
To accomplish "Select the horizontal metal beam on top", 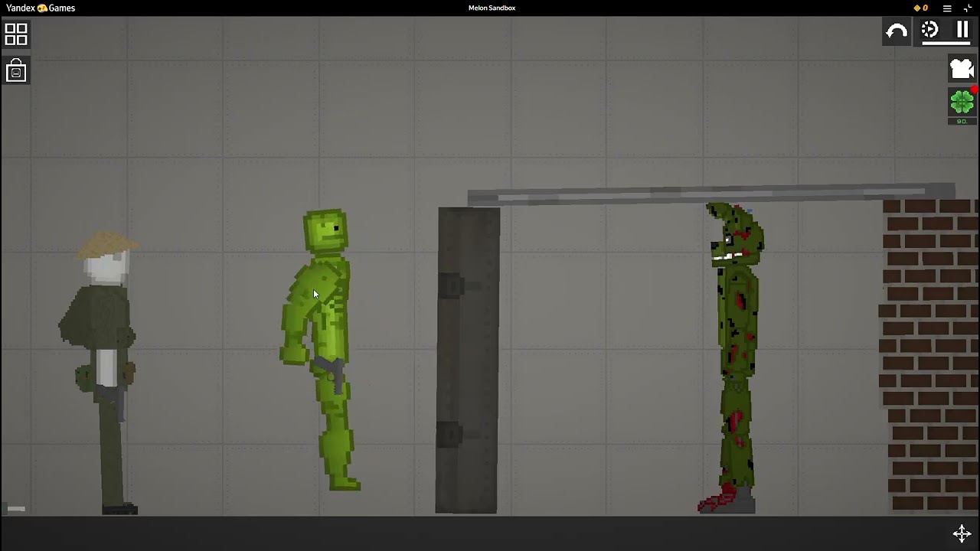I will pyautogui.click(x=711, y=194).
